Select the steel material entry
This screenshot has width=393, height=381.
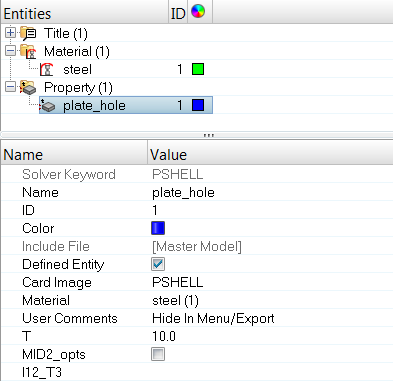(x=77, y=70)
